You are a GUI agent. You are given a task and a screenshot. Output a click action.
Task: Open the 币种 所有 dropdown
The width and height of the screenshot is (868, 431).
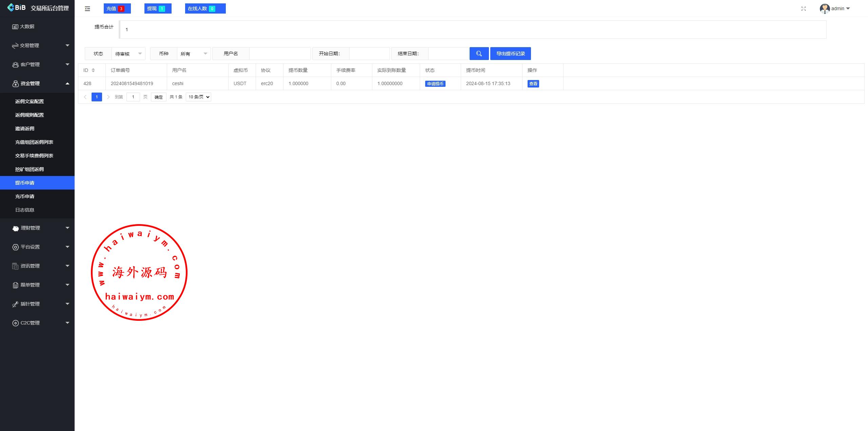tap(194, 54)
